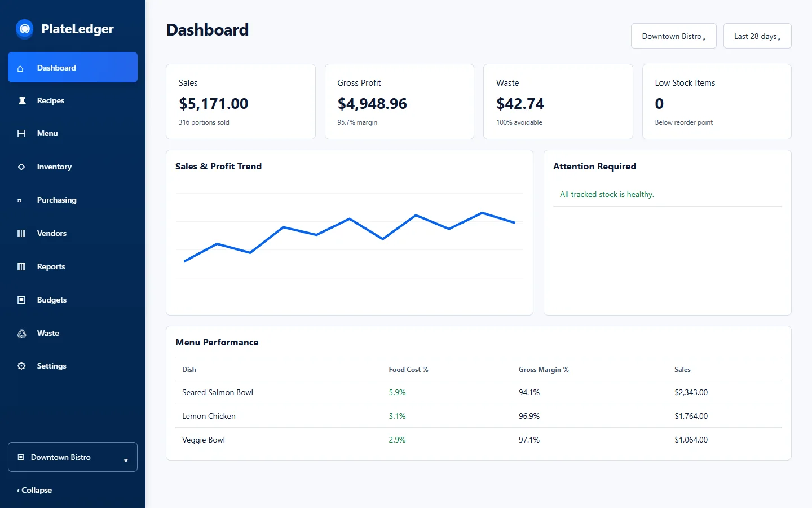Click the 5.9% food cost value
812x508 pixels.
click(397, 392)
